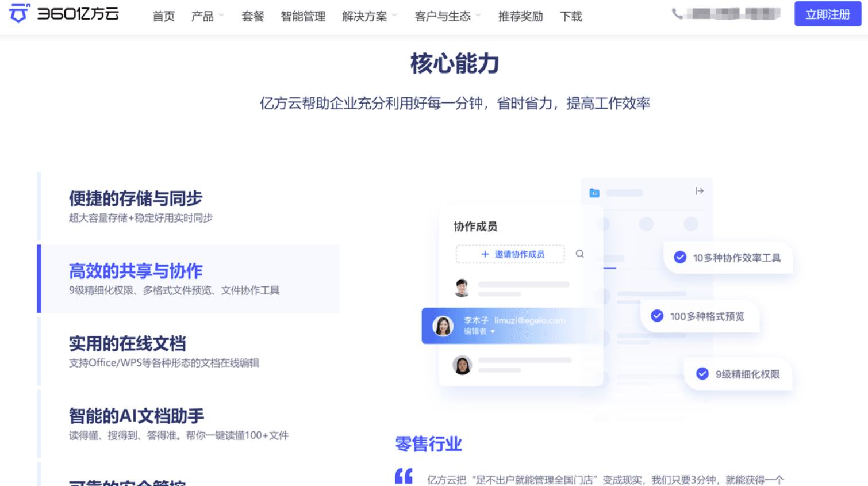This screenshot has width=868, height=486.
Task: Click the 协作成员 panel title
Action: click(x=475, y=226)
